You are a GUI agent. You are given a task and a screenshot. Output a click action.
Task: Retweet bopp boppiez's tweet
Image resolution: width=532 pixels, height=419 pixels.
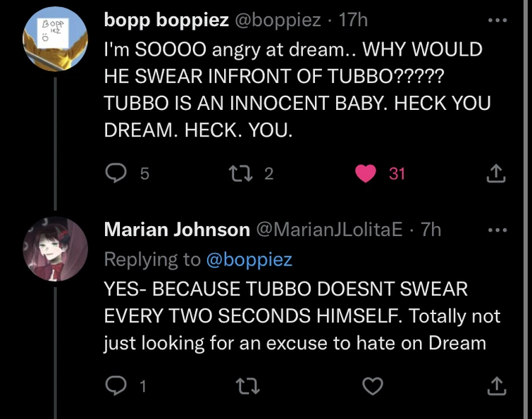pyautogui.click(x=242, y=173)
